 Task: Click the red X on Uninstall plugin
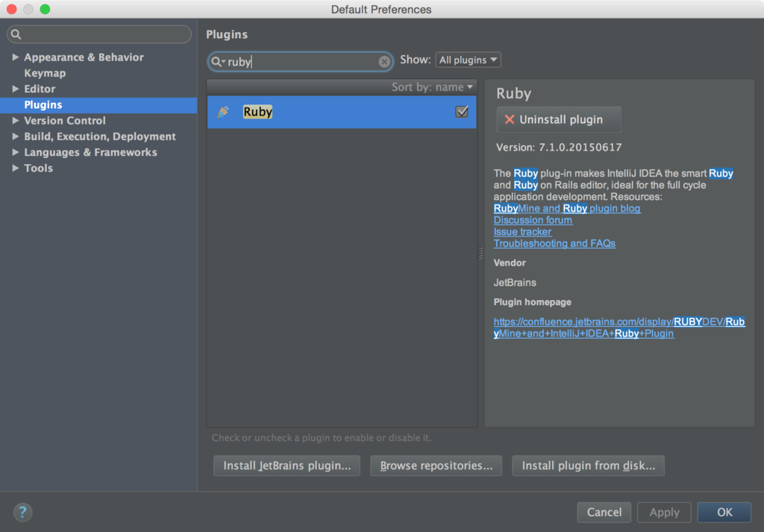coord(509,120)
